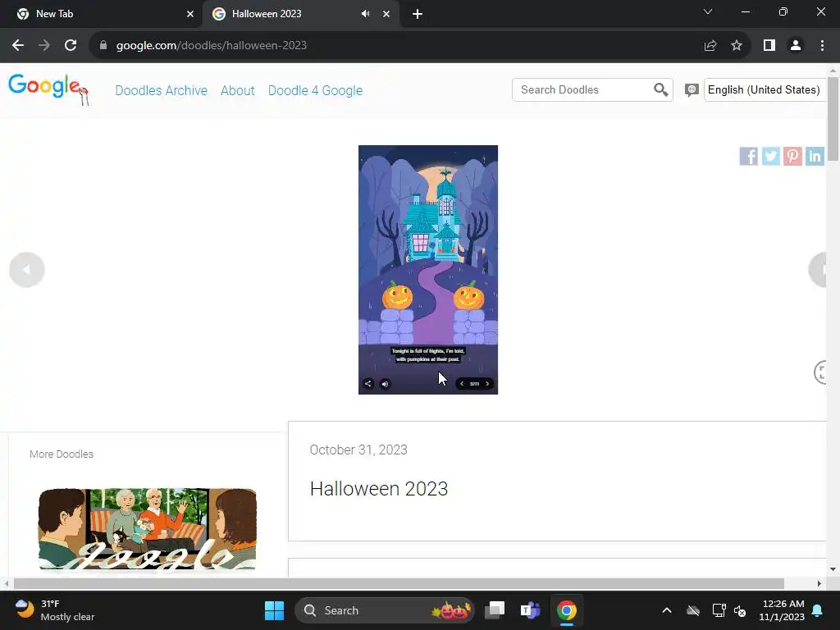Share the doodle on Pinterest
The height and width of the screenshot is (630, 840).
click(x=792, y=156)
